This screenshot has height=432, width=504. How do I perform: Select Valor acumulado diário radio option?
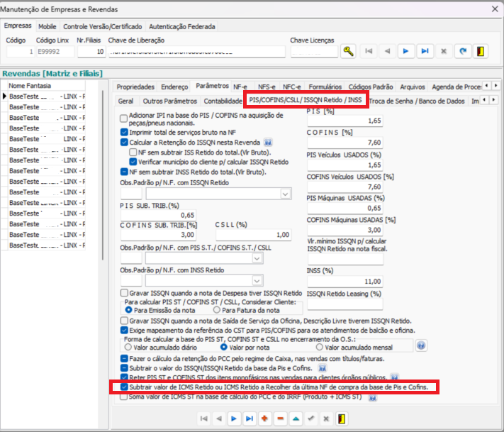128,348
